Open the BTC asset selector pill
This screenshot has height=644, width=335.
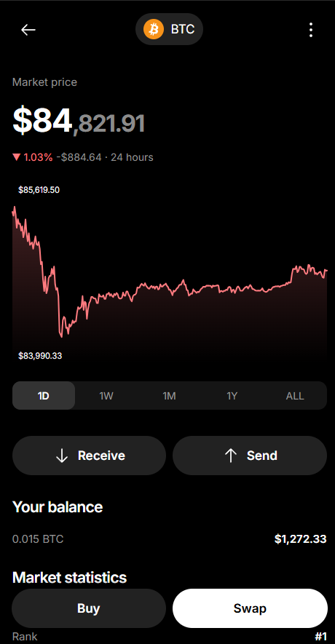pos(170,29)
